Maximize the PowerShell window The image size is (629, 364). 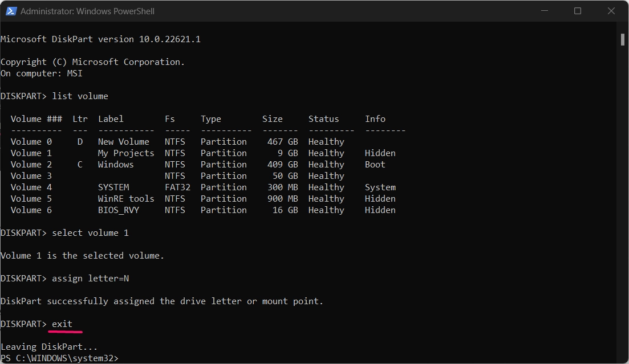578,11
